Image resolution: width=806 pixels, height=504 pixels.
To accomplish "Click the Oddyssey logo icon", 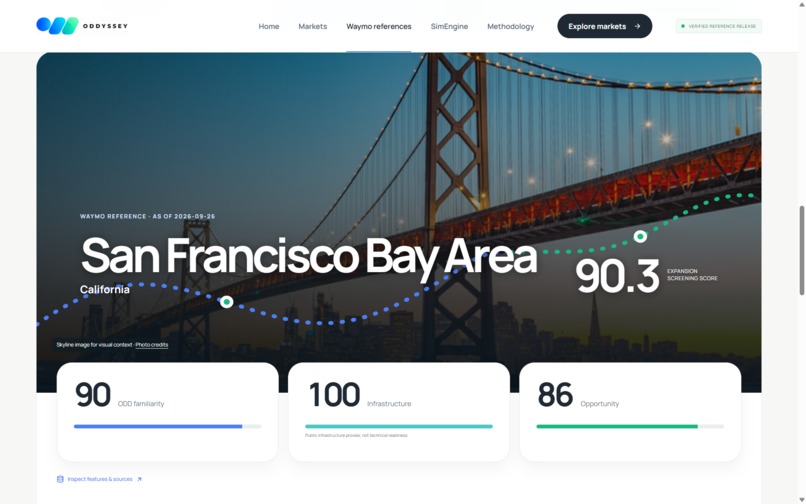I will tap(57, 26).
